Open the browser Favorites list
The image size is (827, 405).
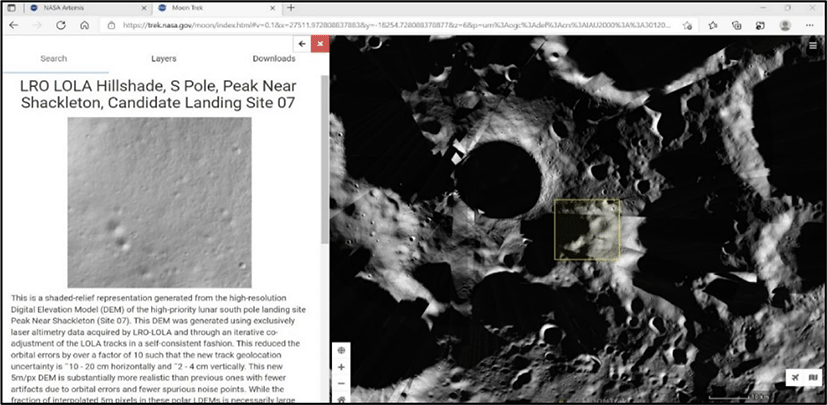point(713,25)
